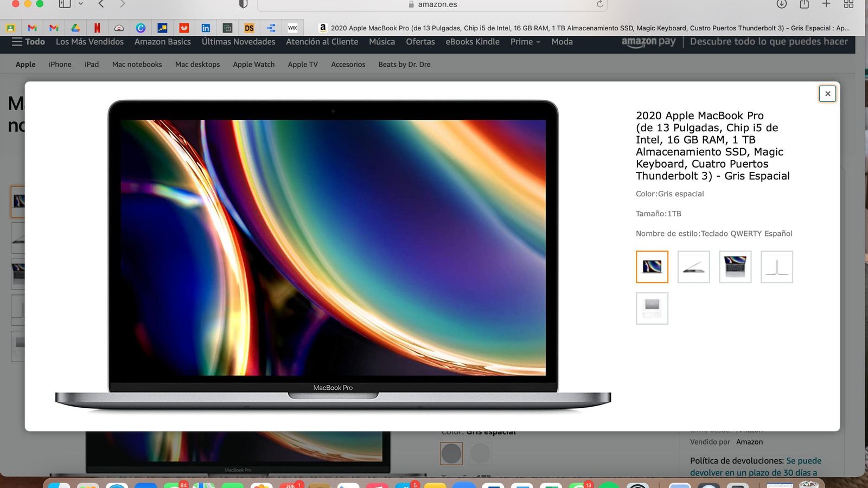Select the Magic Keyboard style thumbnail
Screen dimensions: 868x488
pyautogui.click(x=735, y=267)
